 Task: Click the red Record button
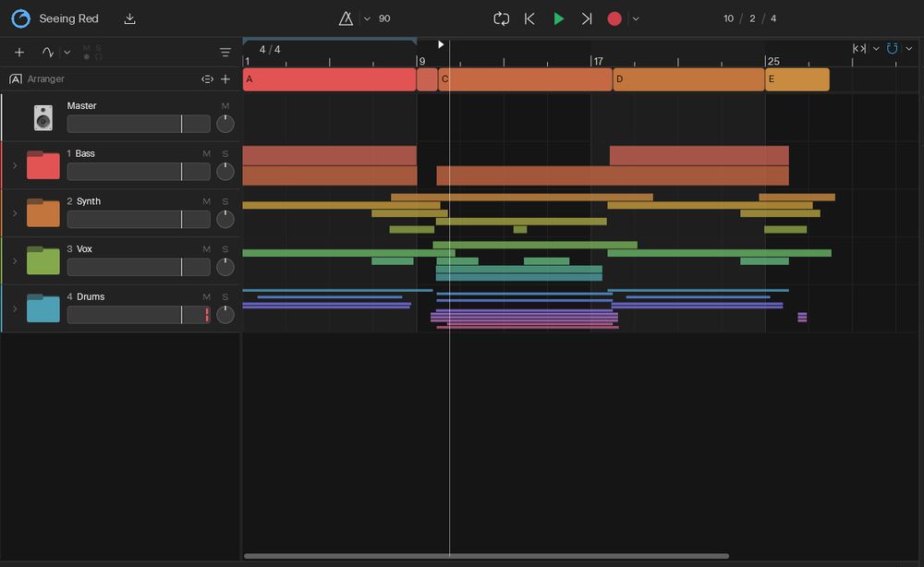[614, 18]
